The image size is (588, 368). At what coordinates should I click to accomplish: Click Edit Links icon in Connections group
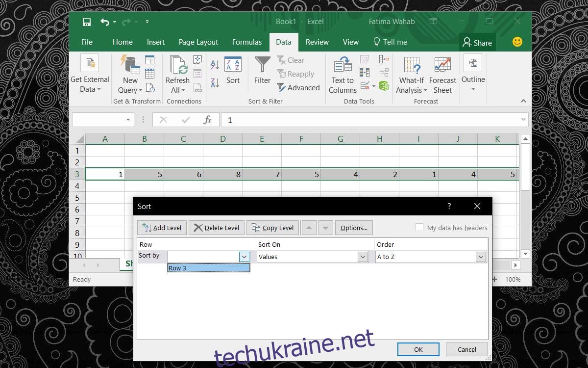tap(197, 88)
